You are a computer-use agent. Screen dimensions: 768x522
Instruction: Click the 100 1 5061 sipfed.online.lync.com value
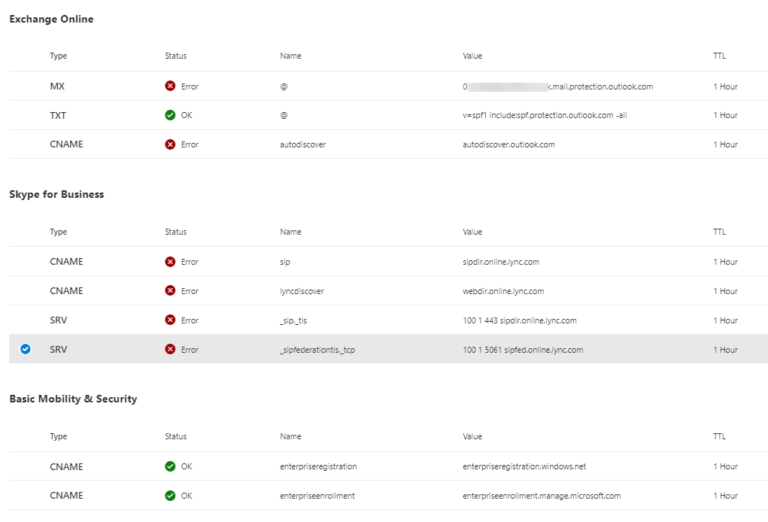[523, 350]
